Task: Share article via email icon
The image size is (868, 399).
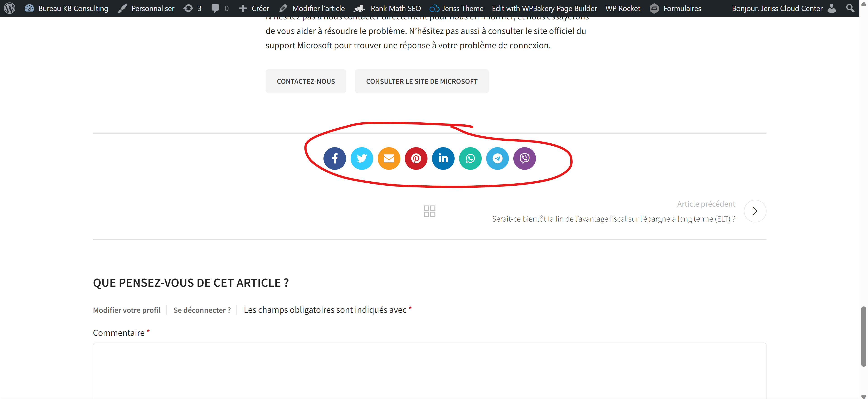Action: (389, 159)
